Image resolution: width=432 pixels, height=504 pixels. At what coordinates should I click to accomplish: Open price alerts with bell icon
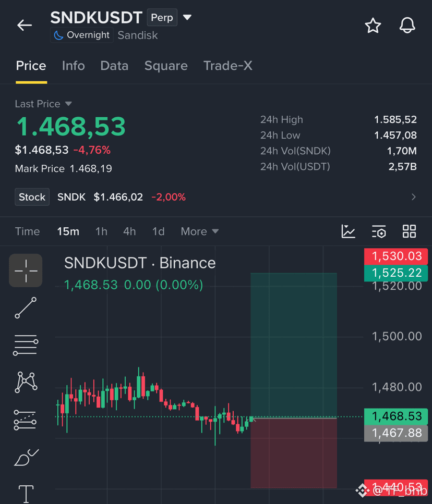407,26
